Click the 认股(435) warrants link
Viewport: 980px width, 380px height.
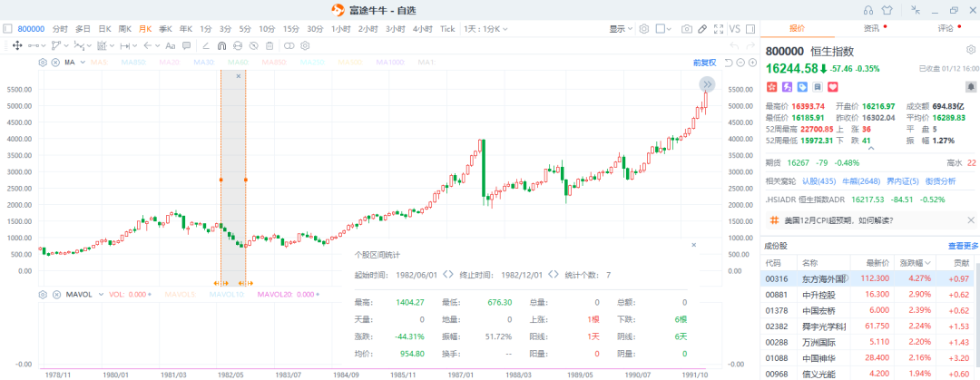pyautogui.click(x=818, y=181)
